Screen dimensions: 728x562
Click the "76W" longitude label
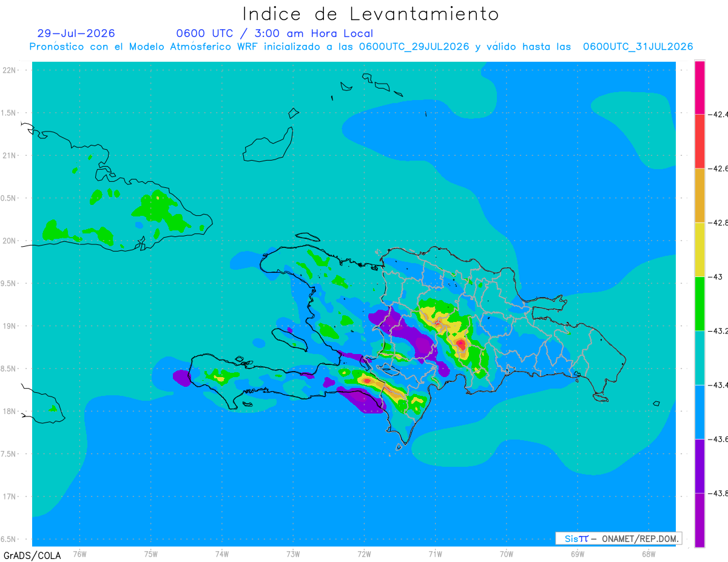click(x=79, y=553)
